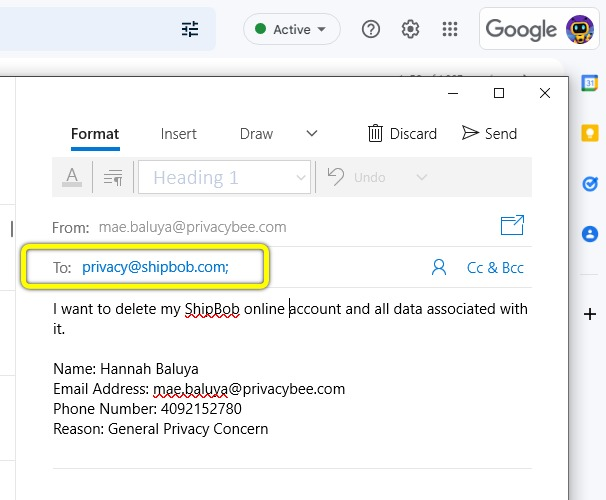This screenshot has width=606, height=500.
Task: Open the contact picker person icon
Action: coord(439,267)
